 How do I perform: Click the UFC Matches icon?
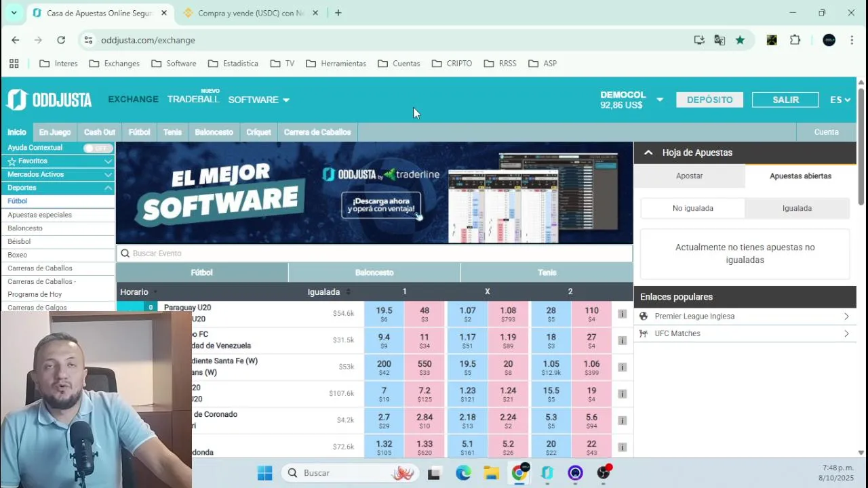coord(644,333)
